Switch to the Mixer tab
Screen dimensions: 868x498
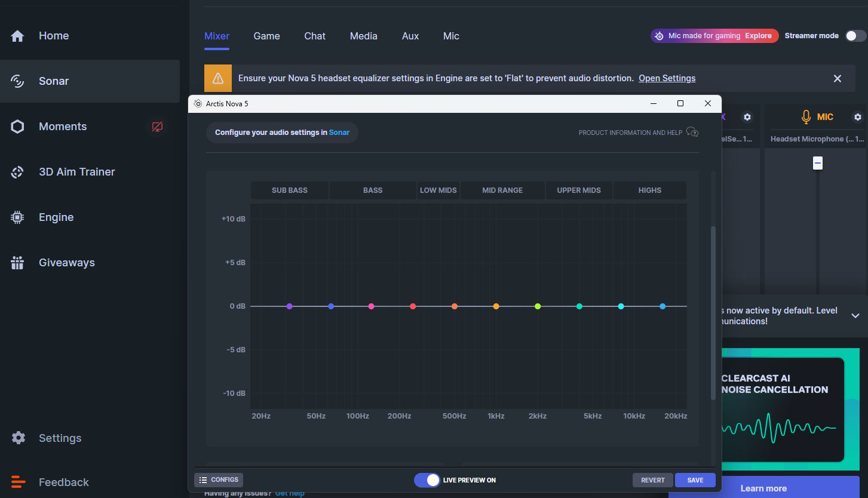pyautogui.click(x=217, y=36)
